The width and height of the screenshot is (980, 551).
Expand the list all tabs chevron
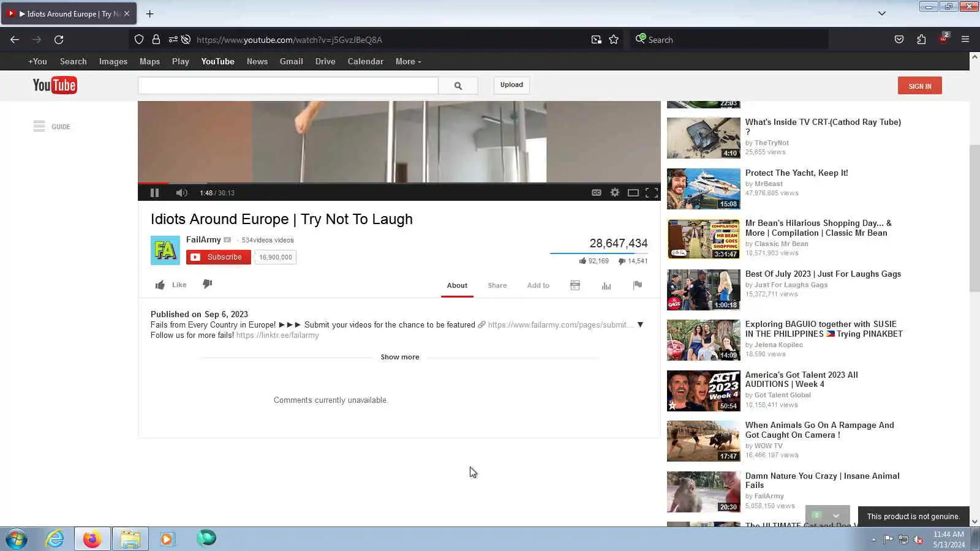882,13
